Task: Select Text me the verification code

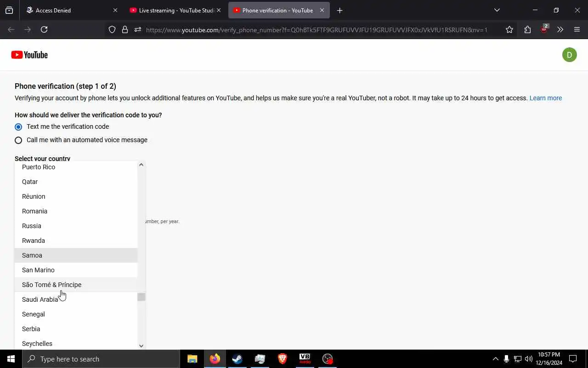Action: point(18,126)
